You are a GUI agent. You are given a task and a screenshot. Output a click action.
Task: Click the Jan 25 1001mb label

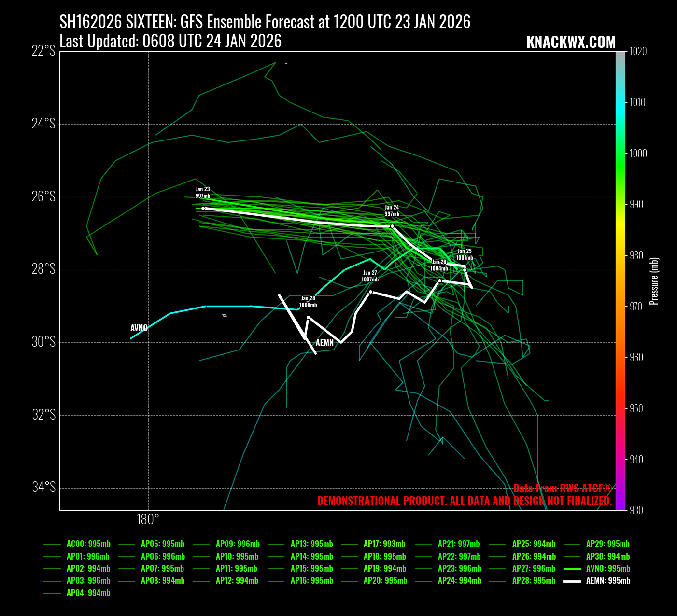click(x=465, y=254)
